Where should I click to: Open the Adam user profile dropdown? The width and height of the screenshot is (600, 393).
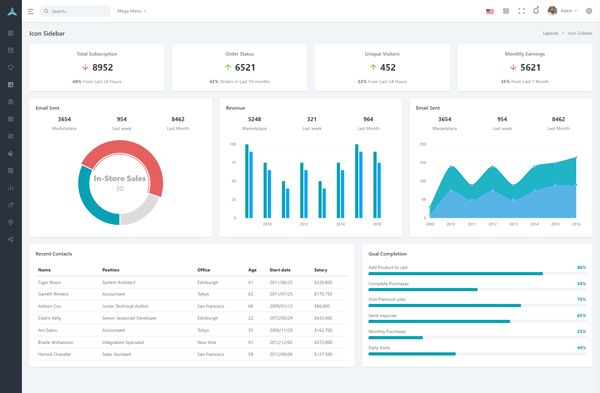562,11
